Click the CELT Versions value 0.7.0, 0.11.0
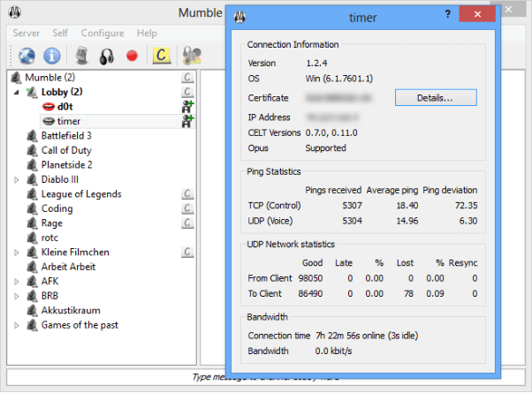 [x=331, y=132]
